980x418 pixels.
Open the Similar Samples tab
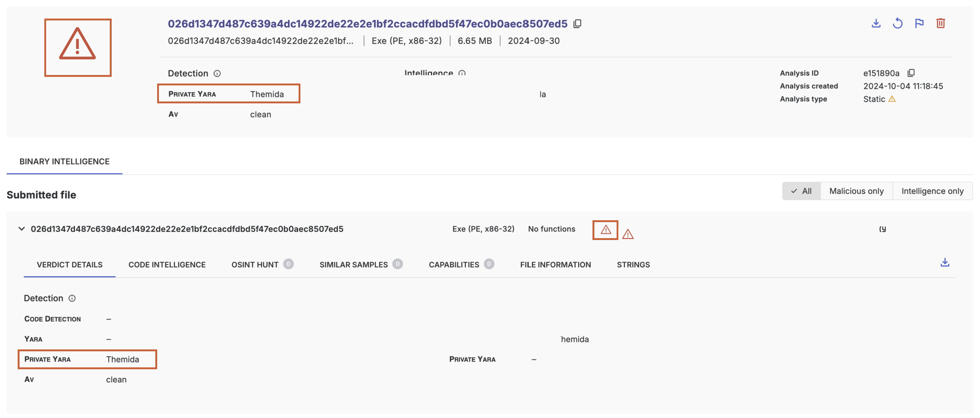pyautogui.click(x=353, y=265)
